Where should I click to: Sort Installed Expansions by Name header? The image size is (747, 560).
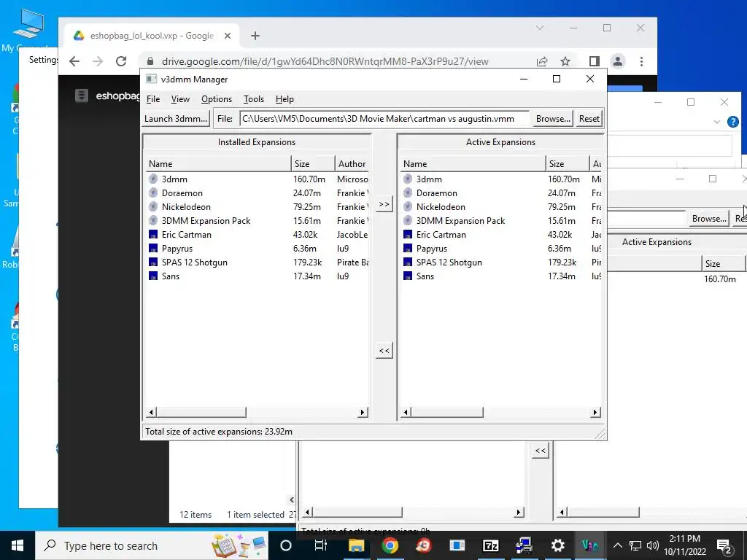point(218,164)
